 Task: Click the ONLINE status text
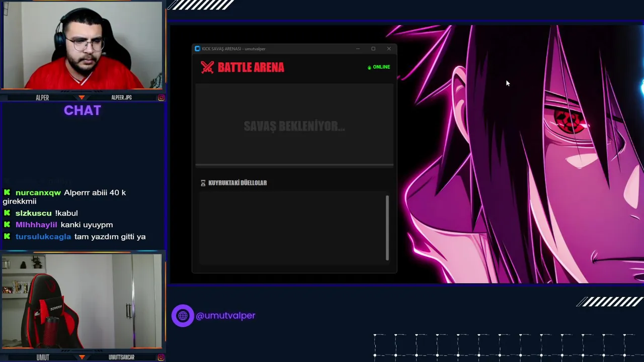(381, 67)
